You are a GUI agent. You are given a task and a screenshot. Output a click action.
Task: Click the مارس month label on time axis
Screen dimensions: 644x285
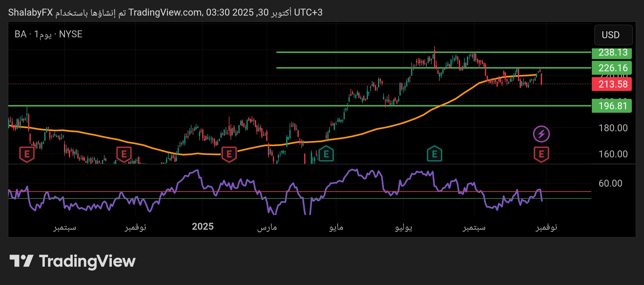[x=267, y=227]
